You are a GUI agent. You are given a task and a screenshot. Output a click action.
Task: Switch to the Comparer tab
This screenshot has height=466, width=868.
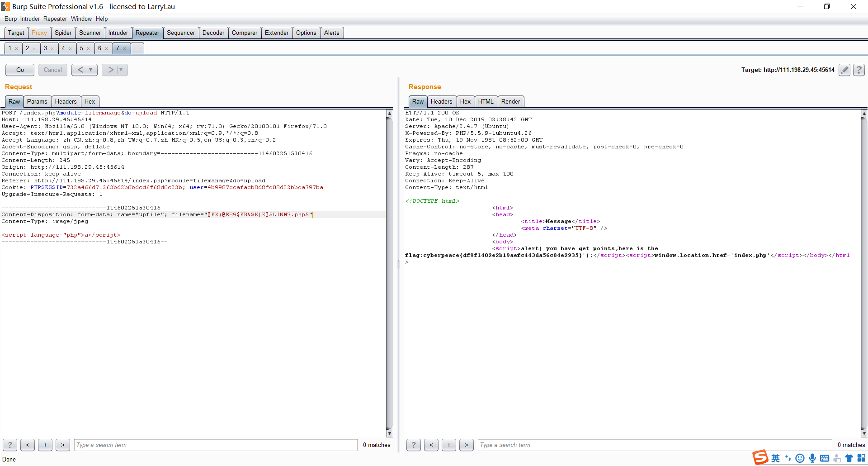tap(245, 33)
